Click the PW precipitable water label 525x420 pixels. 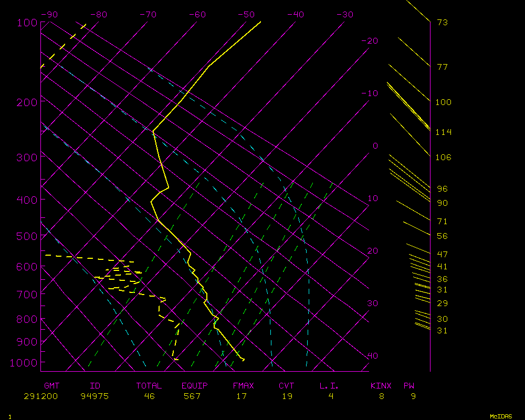408,386
